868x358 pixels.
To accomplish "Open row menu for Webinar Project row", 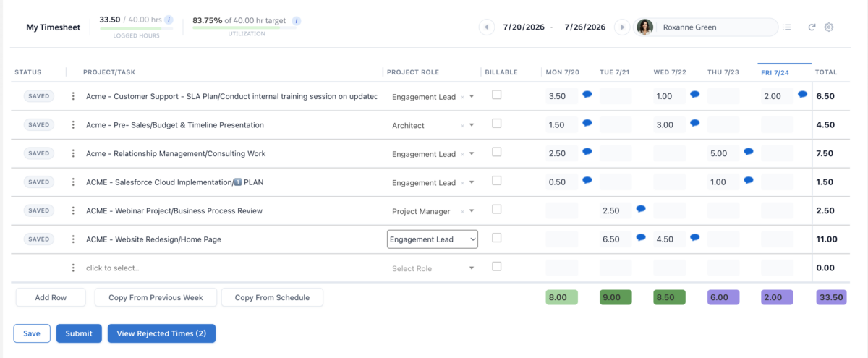I will pyautogui.click(x=73, y=210).
